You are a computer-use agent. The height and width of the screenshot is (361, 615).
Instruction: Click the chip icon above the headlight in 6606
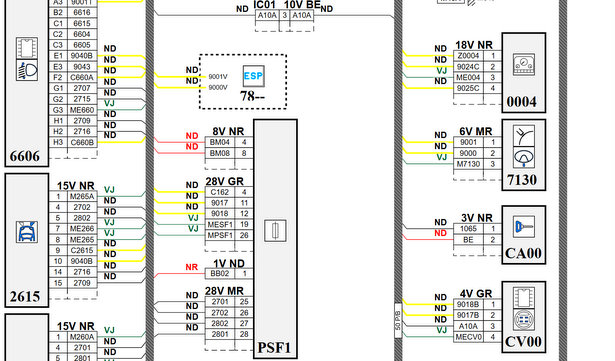pos(27,48)
